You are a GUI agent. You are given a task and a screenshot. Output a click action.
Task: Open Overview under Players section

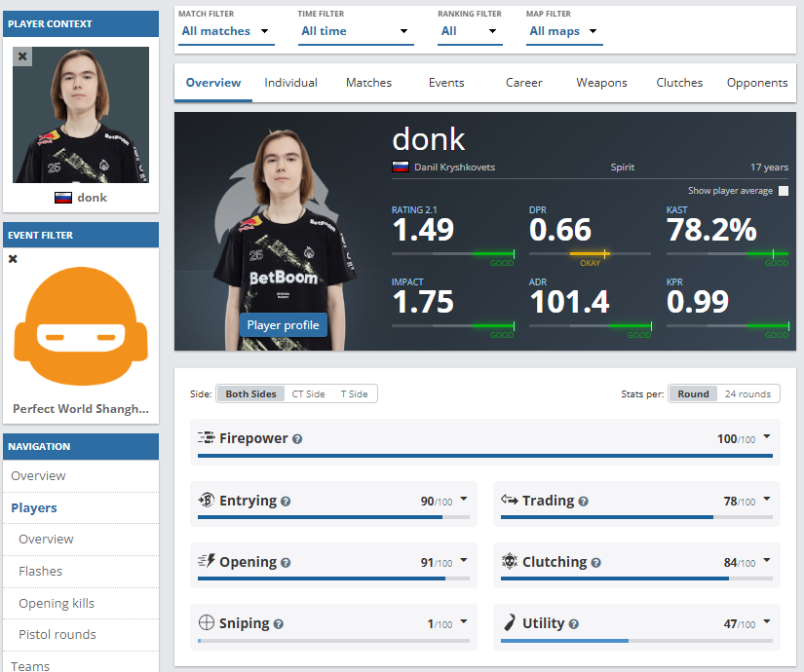click(81, 540)
